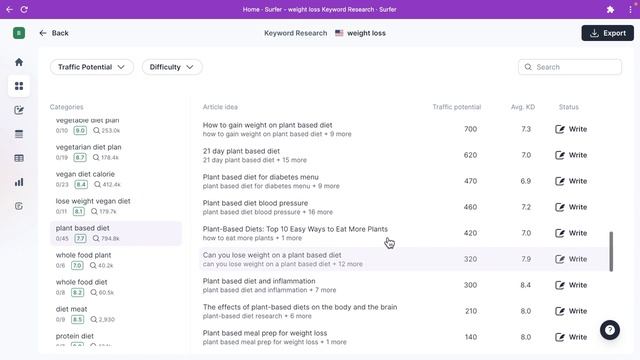This screenshot has width=640, height=360.
Task: Open the browser extensions puzzle icon
Action: (610, 9)
